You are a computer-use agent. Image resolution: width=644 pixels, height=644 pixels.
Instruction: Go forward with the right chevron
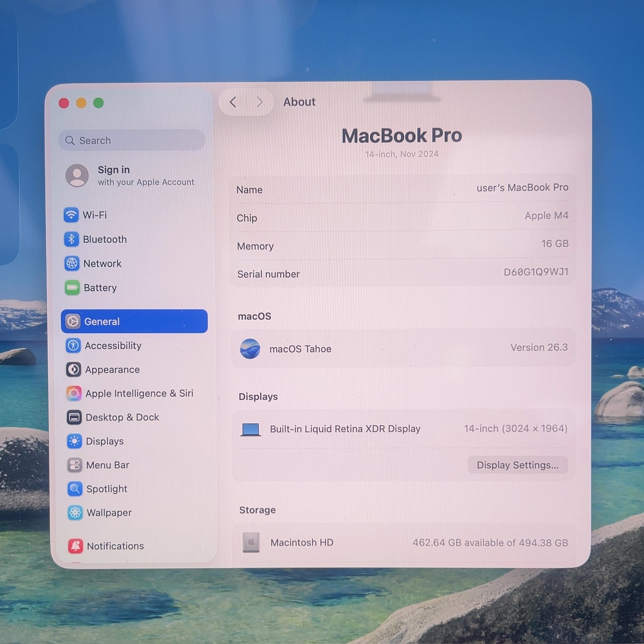pos(259,103)
